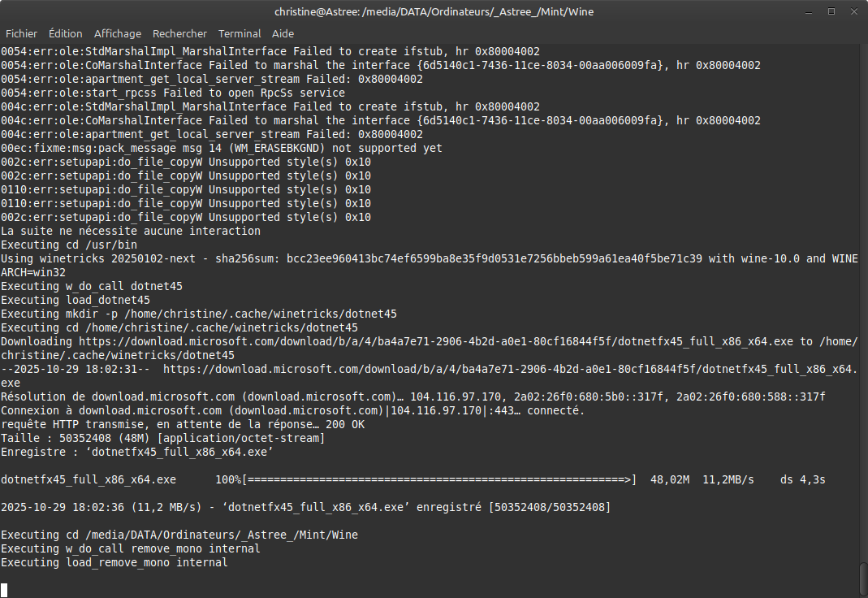868x598 pixels.
Task: Click the dotnetfx45 download progress bar
Action: pyautogui.click(x=438, y=479)
